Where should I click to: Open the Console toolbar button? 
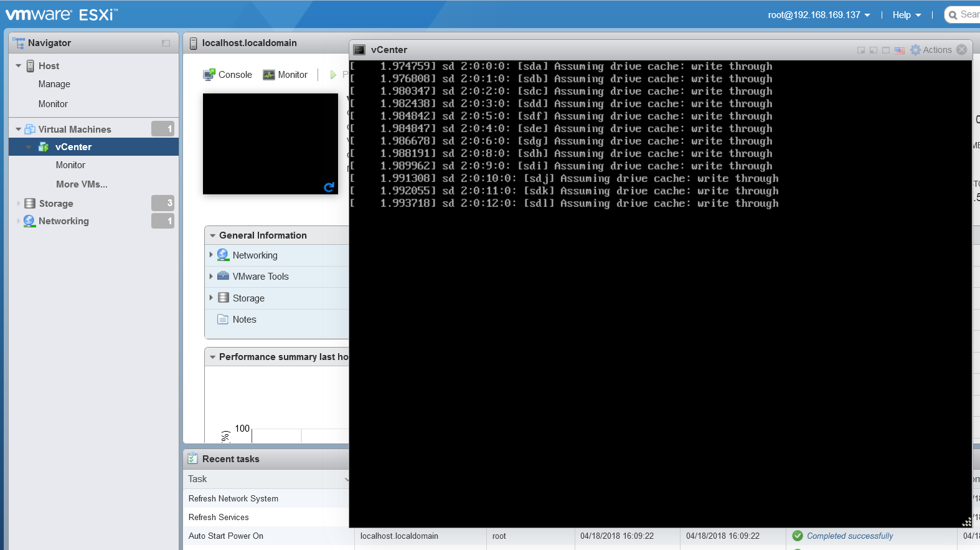point(228,75)
